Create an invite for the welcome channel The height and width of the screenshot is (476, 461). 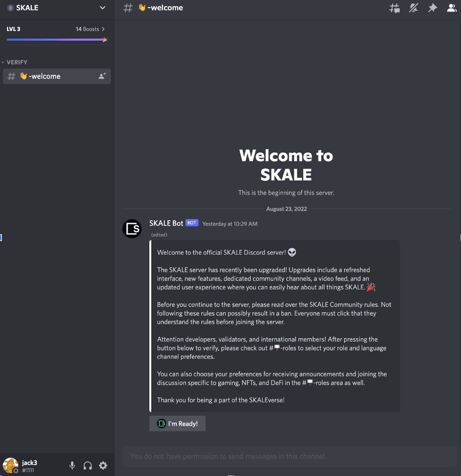[101, 76]
